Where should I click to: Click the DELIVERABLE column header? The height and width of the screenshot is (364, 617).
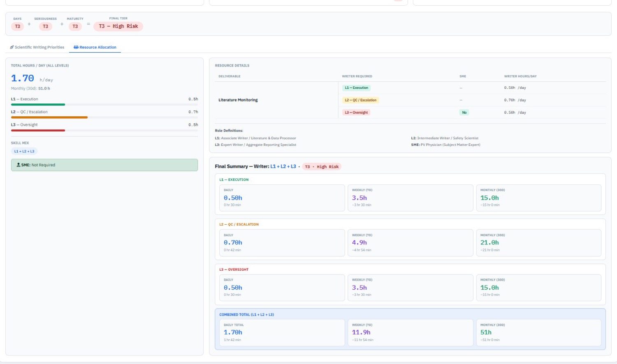click(x=230, y=76)
